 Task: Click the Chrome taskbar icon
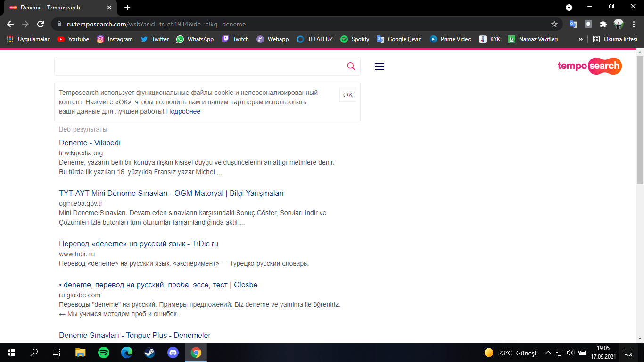coord(196,353)
